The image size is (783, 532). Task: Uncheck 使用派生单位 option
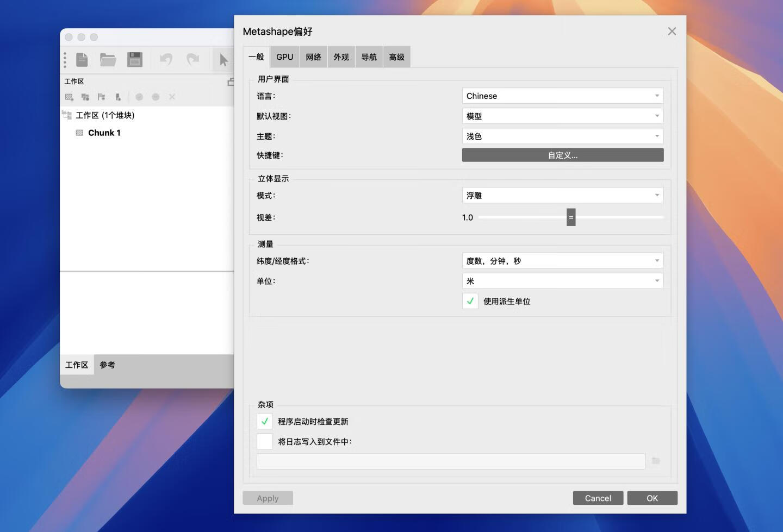pyautogui.click(x=470, y=301)
